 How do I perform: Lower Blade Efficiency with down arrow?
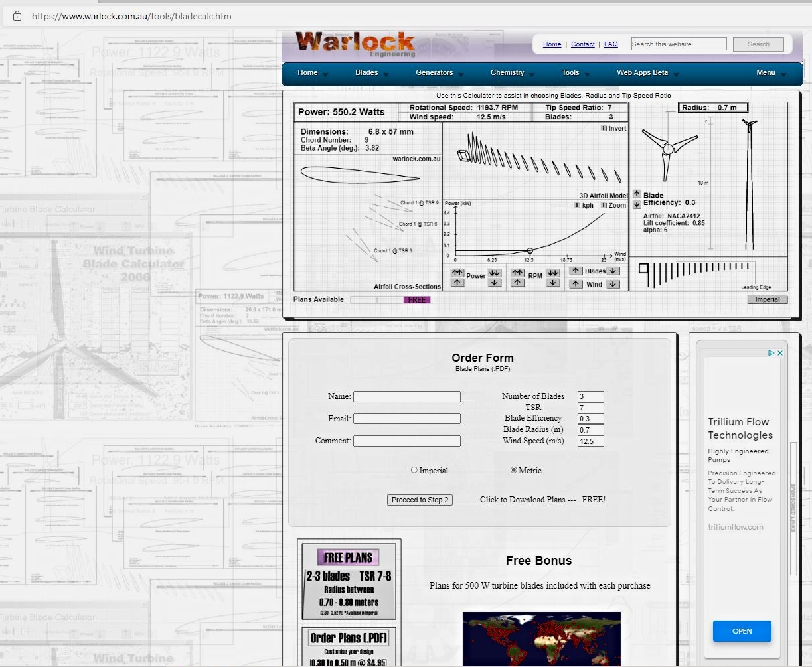pyautogui.click(x=637, y=204)
